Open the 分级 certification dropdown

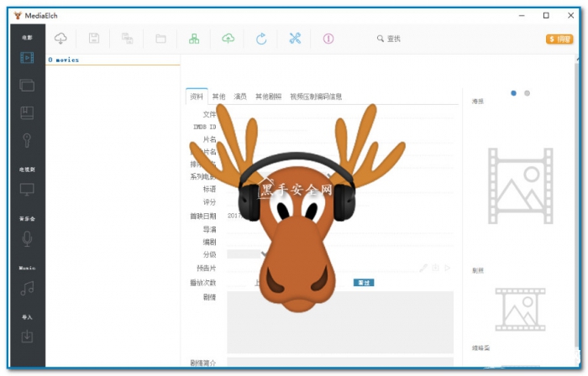[246, 254]
